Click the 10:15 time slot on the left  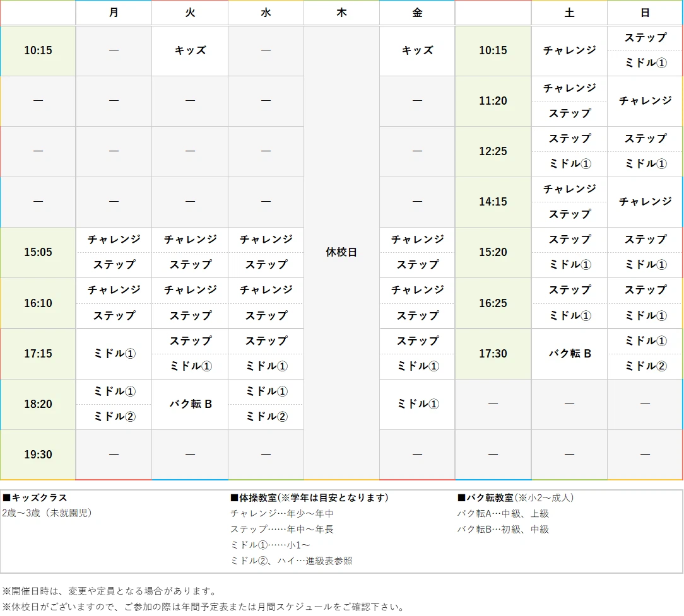pyautogui.click(x=37, y=50)
